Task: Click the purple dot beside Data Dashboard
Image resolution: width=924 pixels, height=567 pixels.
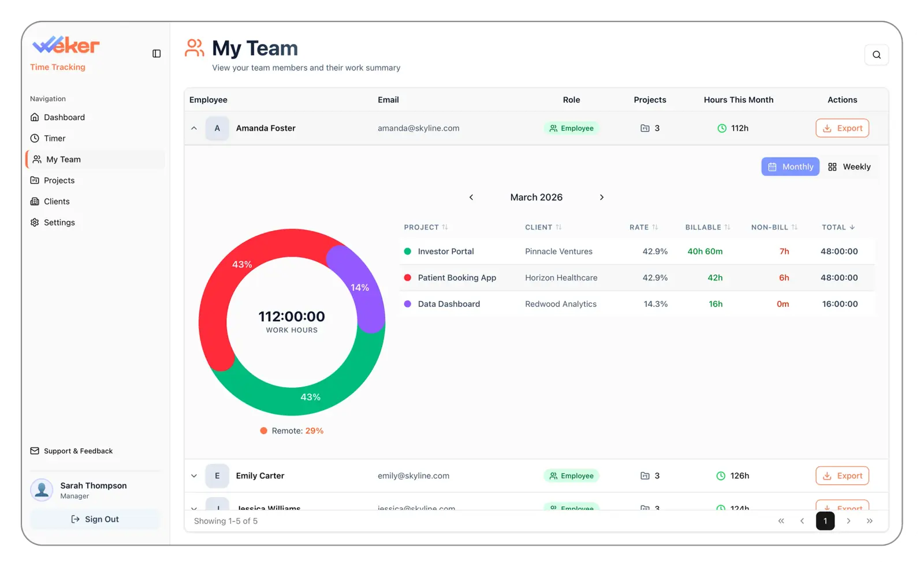Action: pos(408,303)
